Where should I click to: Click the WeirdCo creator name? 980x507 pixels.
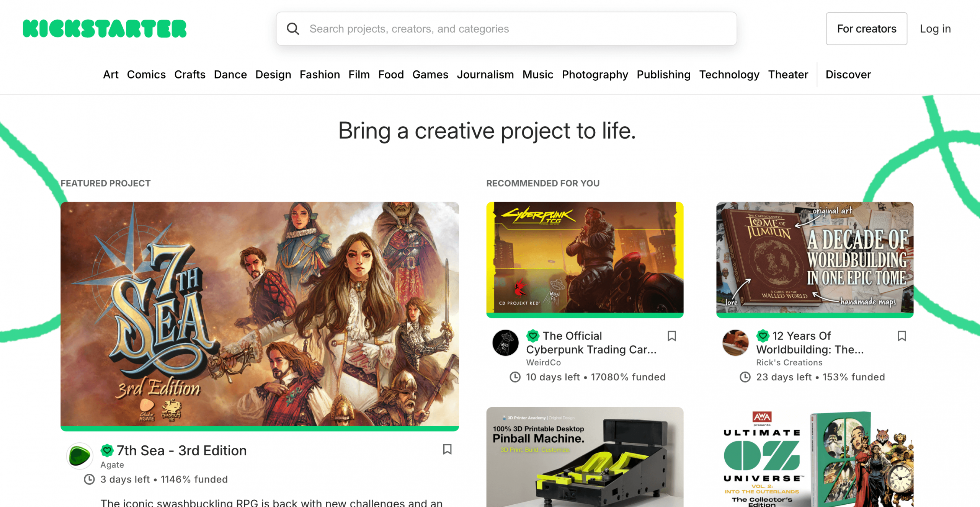point(544,362)
